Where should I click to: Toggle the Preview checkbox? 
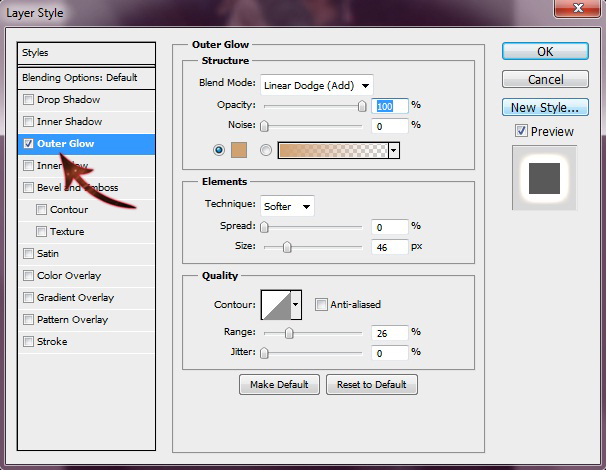[x=521, y=131]
